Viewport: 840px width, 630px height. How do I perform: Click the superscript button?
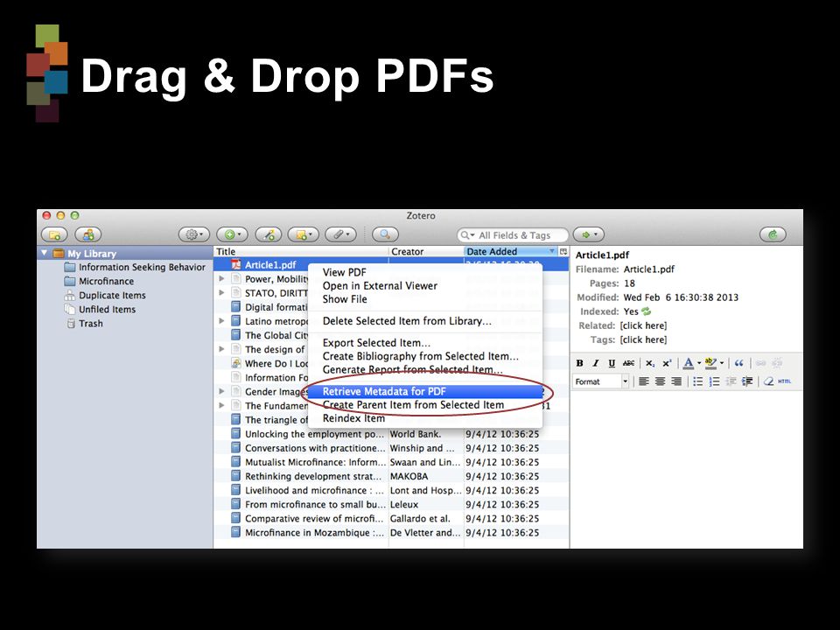[x=667, y=363]
